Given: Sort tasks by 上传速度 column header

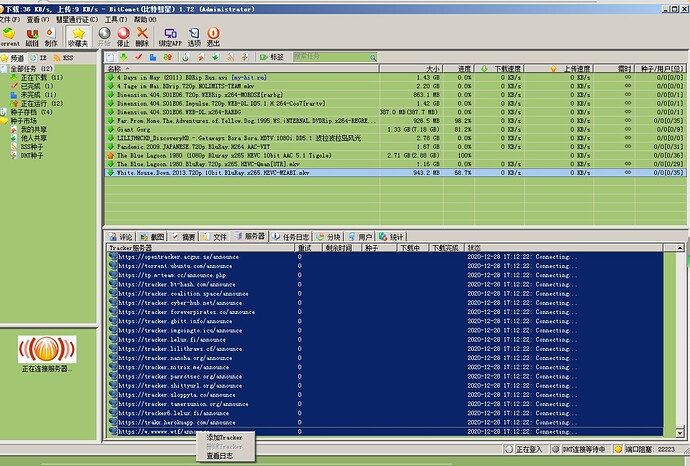Looking at the screenshot, I should pyautogui.click(x=558, y=69).
